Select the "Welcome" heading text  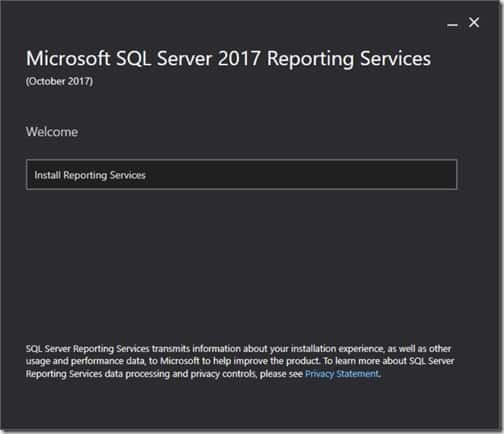(x=52, y=132)
